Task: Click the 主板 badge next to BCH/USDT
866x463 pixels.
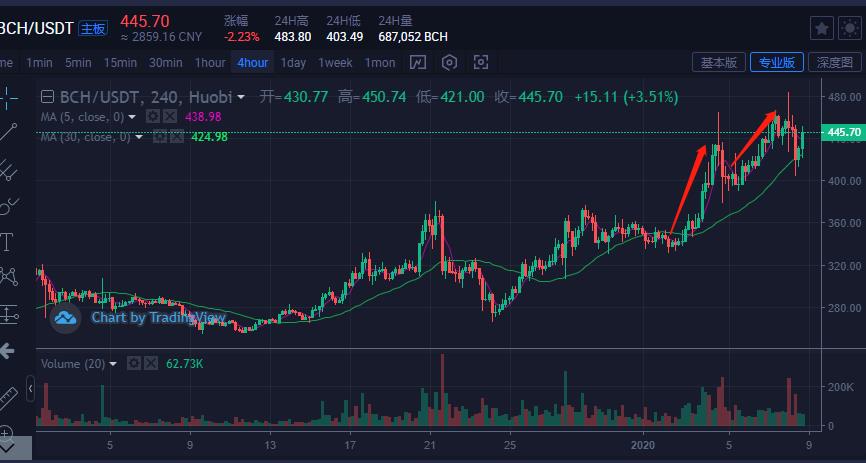Action: pyautogui.click(x=93, y=29)
